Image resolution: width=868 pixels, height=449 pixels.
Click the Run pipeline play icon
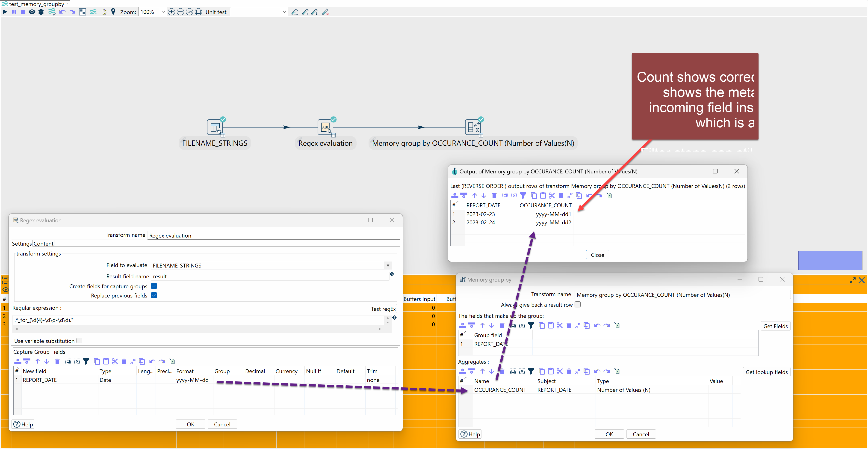click(x=5, y=12)
